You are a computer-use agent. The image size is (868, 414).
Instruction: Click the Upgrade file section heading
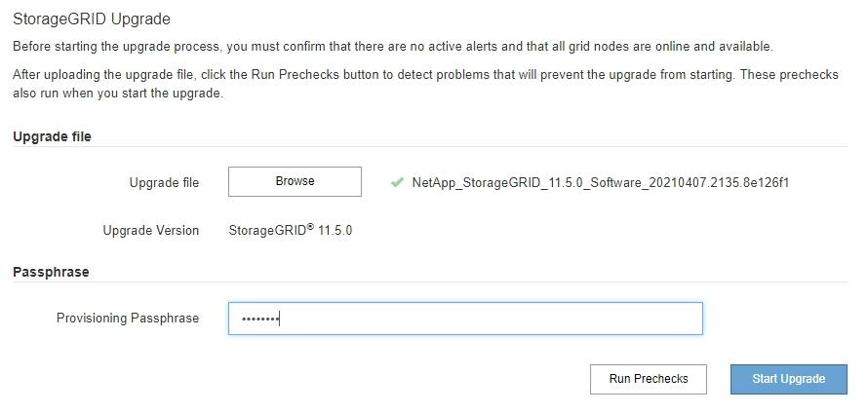click(52, 136)
